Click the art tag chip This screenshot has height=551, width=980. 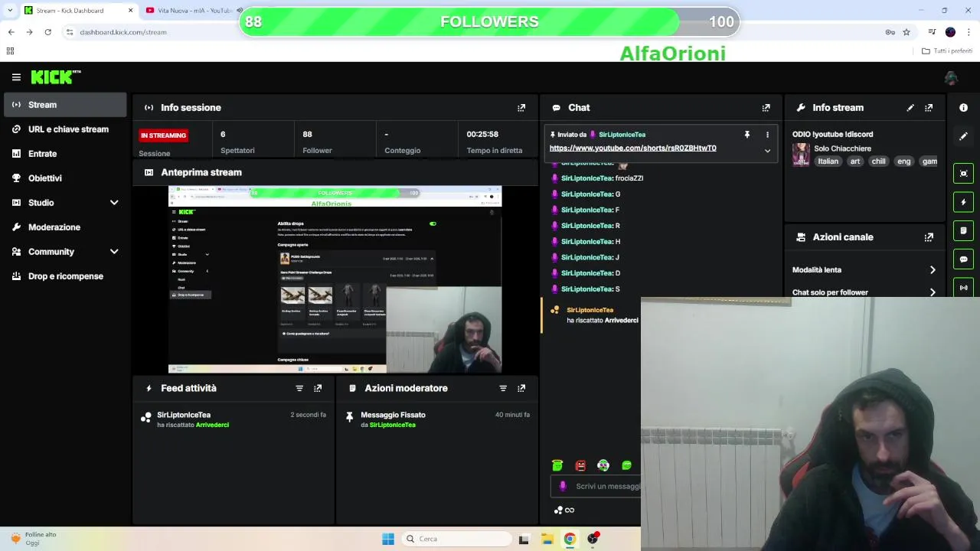[855, 161]
